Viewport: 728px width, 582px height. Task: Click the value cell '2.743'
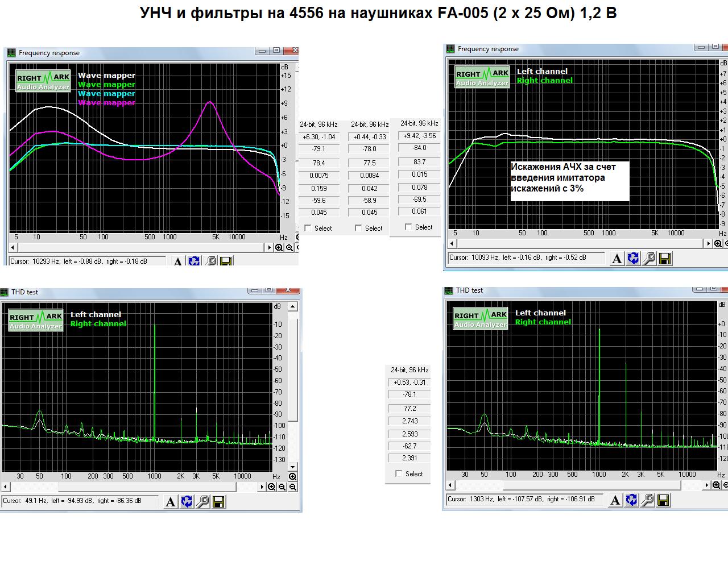point(409,421)
